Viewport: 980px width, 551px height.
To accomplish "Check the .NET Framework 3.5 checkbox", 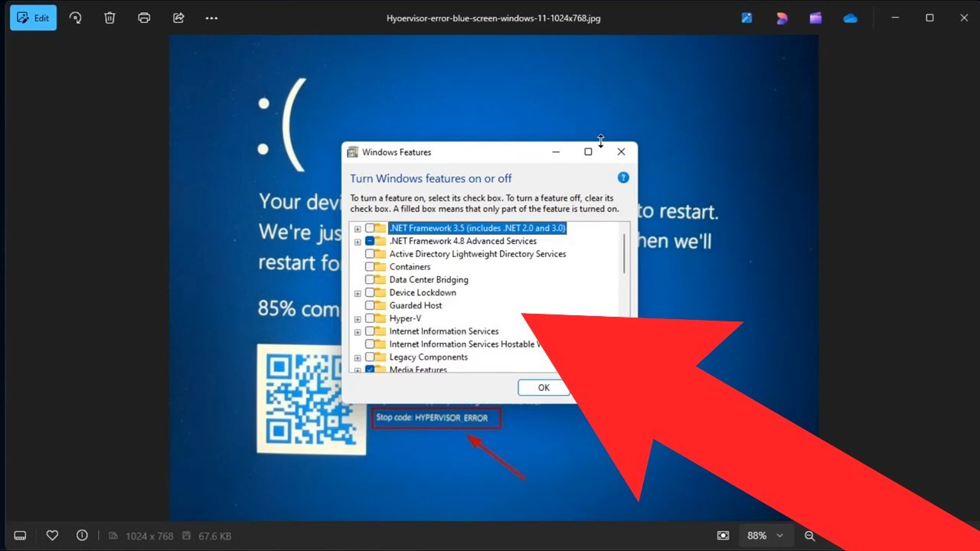I will click(x=370, y=228).
